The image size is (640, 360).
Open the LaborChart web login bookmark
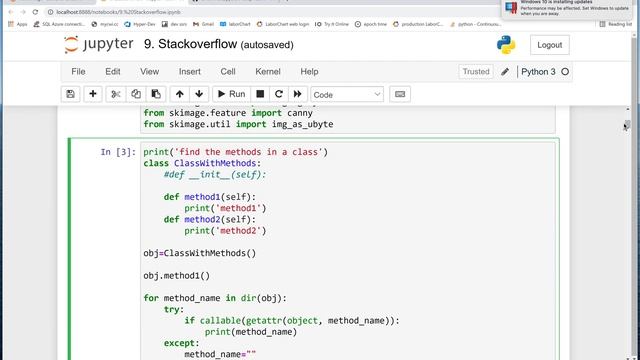(283, 24)
